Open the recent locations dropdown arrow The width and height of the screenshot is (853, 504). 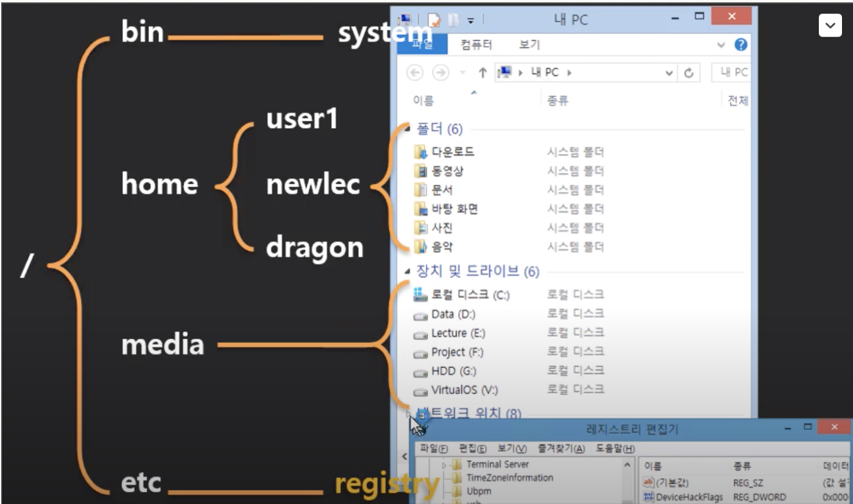point(462,73)
